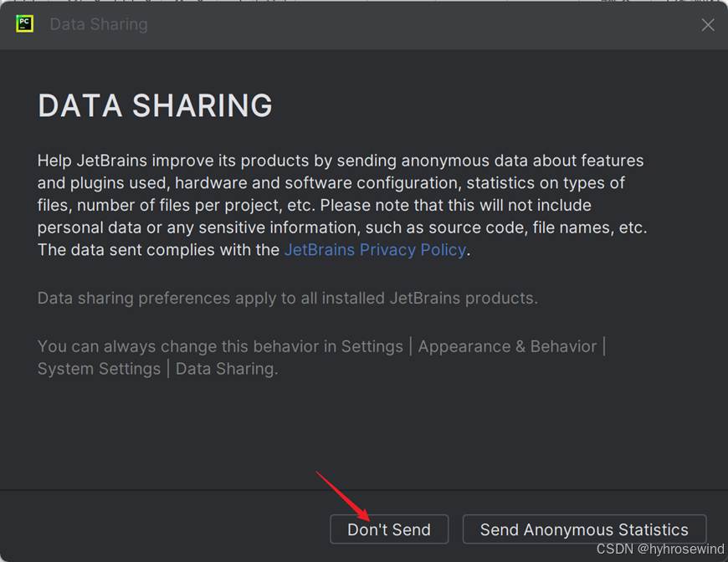
Task: Click the 'Help JetBrains improve its products' paragraph
Action: click(x=342, y=205)
